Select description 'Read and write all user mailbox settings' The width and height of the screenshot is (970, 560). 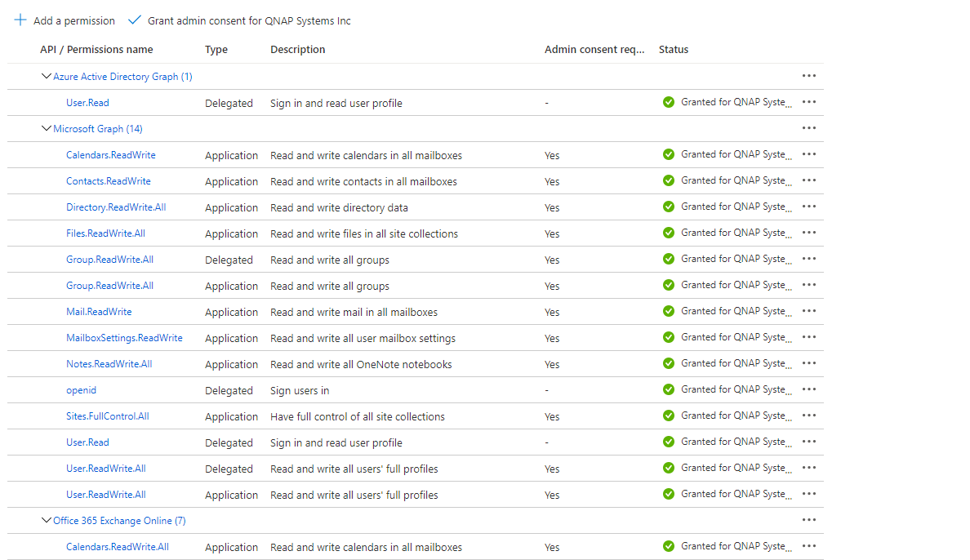pyautogui.click(x=363, y=339)
